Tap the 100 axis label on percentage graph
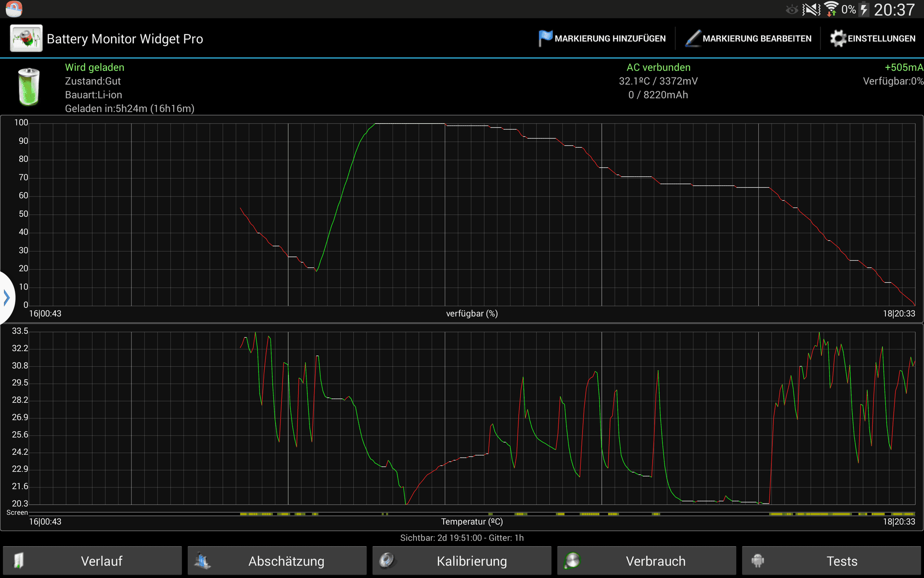The image size is (924, 578). click(x=21, y=122)
